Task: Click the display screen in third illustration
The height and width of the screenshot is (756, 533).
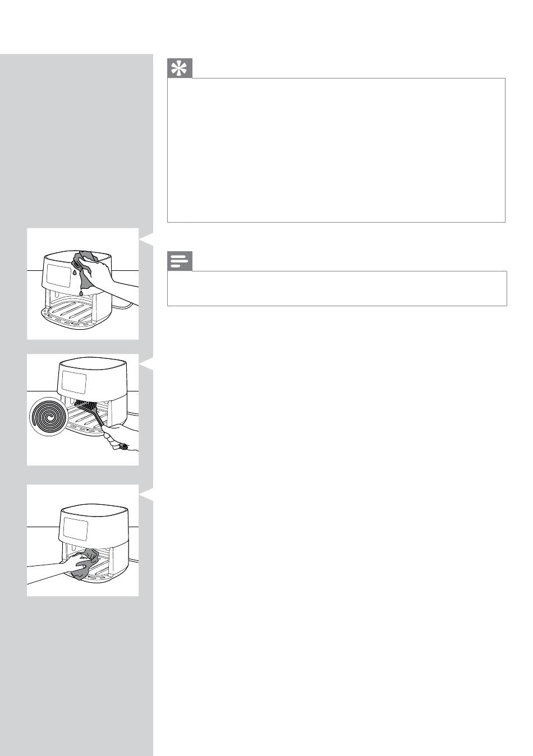Action: [x=75, y=528]
